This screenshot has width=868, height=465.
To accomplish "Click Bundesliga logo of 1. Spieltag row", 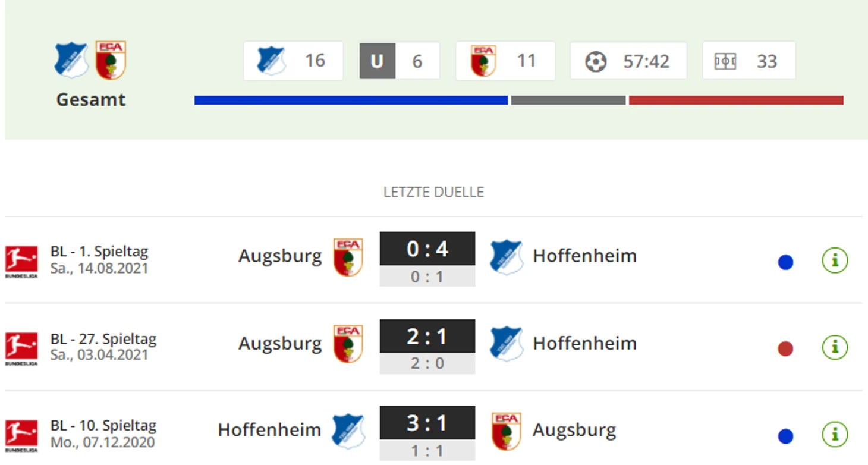I will [x=21, y=261].
